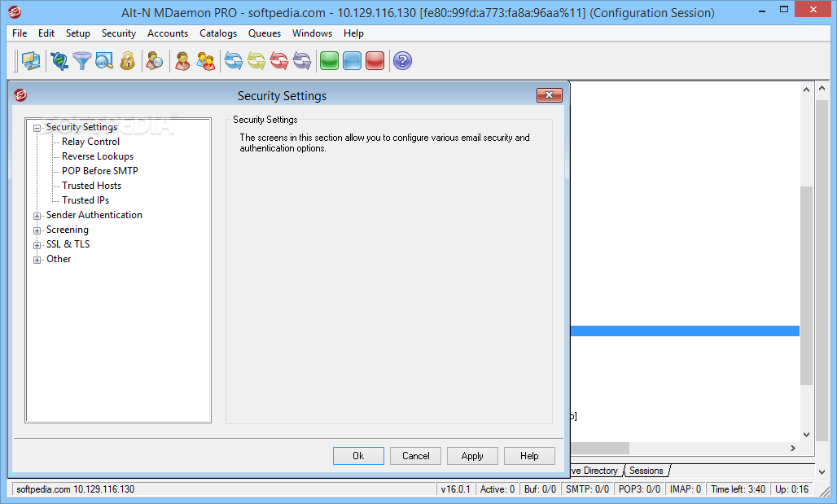Dismiss dialog with Cancel button
The width and height of the screenshot is (837, 504).
pos(415,456)
